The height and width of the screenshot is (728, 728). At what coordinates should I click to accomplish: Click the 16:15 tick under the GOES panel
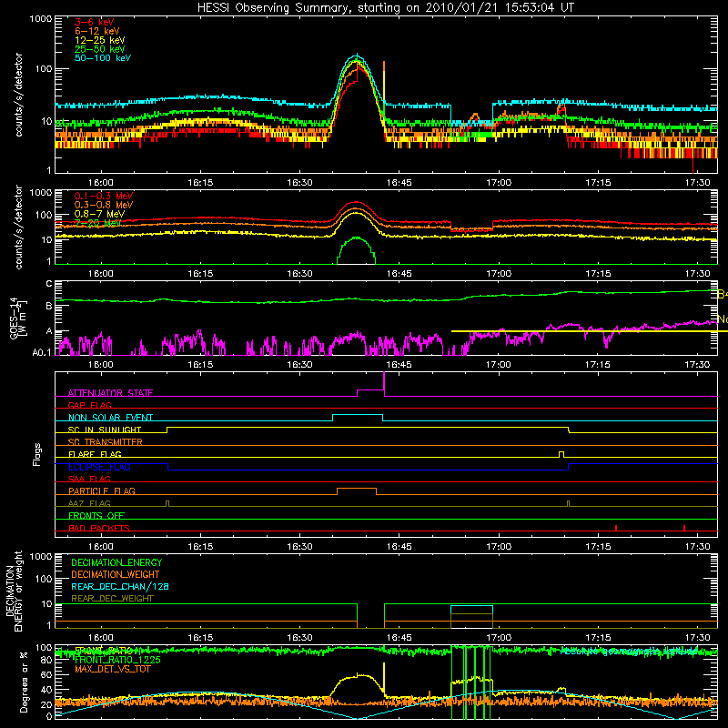[x=200, y=365]
